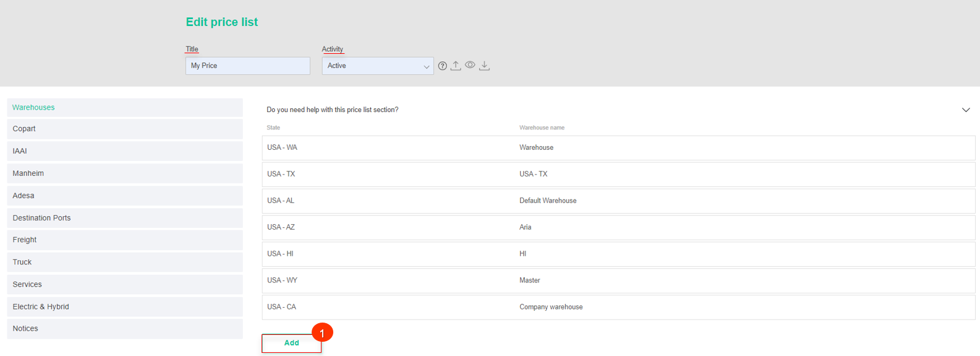
Task: Open the Activity dropdown showing Active
Action: point(378,66)
